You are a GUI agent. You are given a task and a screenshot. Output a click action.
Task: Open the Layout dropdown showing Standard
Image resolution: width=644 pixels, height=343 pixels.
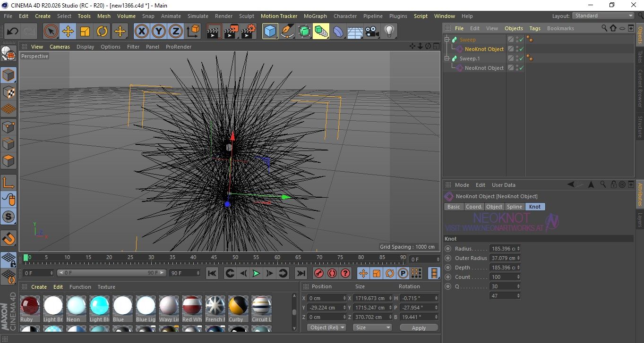click(603, 16)
